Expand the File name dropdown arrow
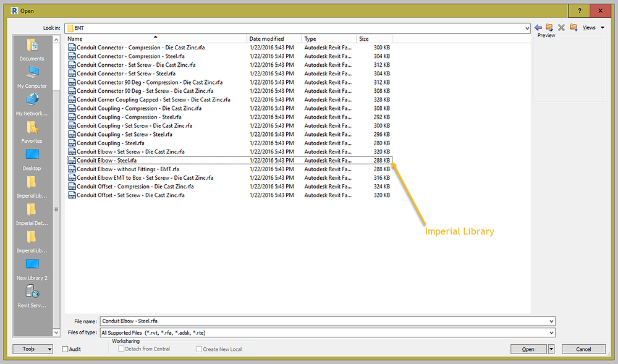Screen dimensions: 618x364 tap(551, 321)
